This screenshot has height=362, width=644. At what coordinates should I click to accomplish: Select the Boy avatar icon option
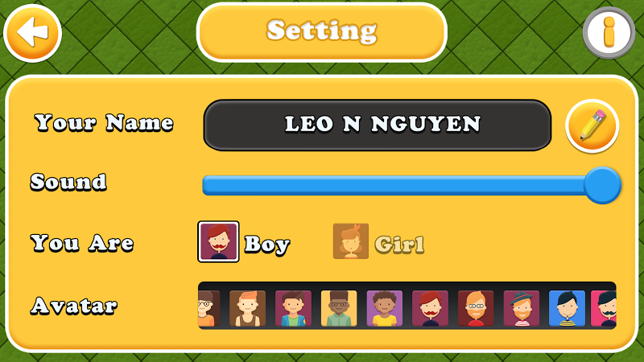(x=218, y=242)
